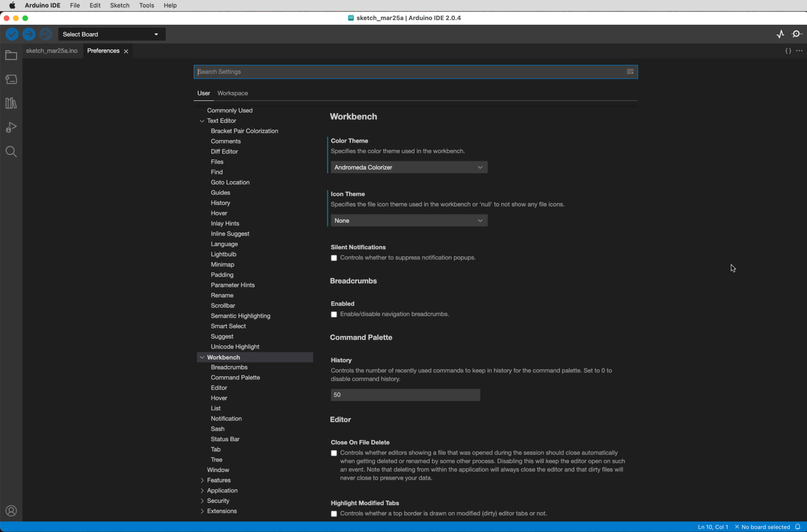Click the command history value input field

405,395
